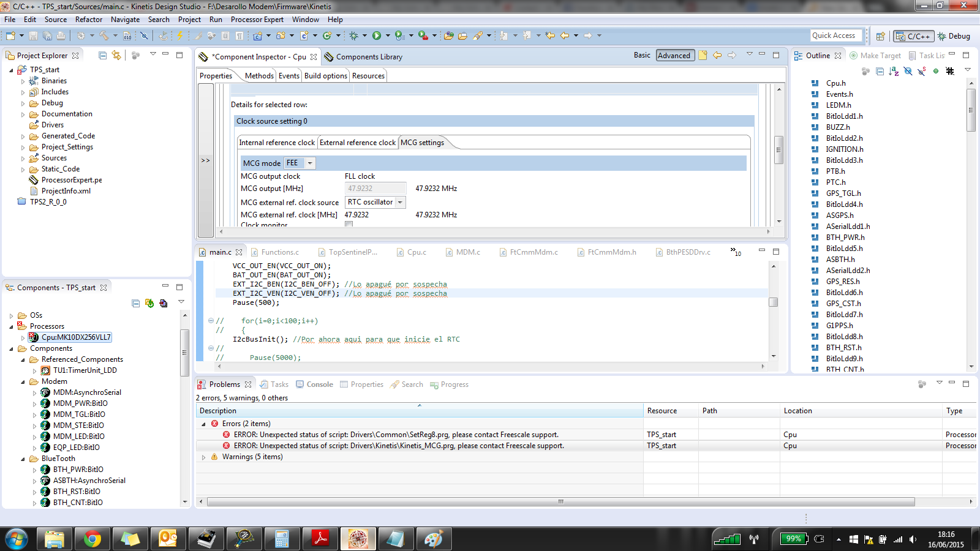The height and width of the screenshot is (551, 980).
Task: Toggle Link with Editor in Project Explorer
Action: 116,56
